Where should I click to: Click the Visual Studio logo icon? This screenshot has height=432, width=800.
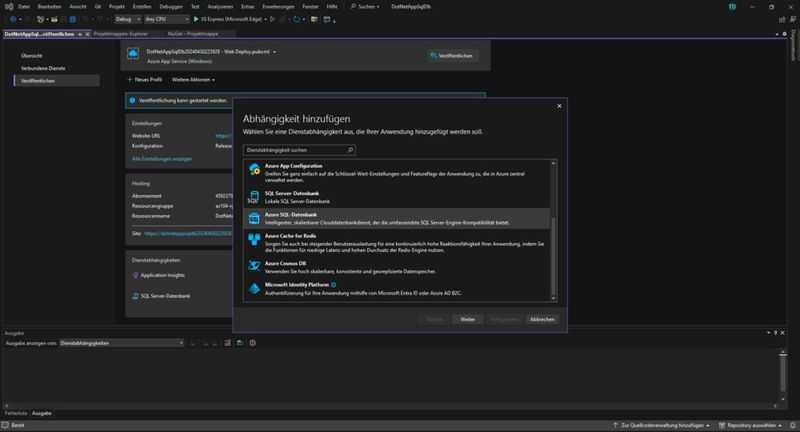click(9, 7)
